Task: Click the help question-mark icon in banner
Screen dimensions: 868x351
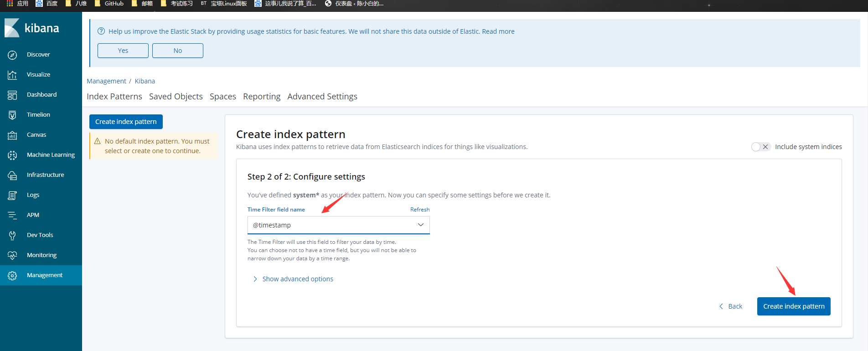Action: coord(101,31)
